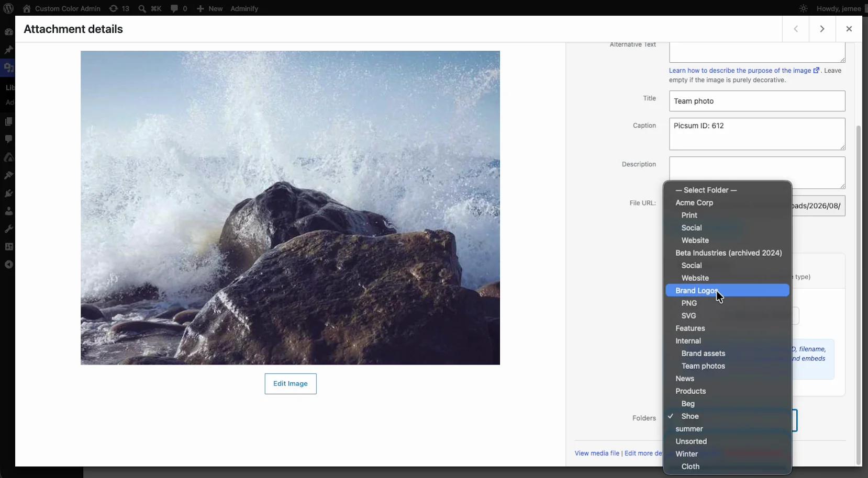
Task: Select the SVG subfolder
Action: click(727, 316)
